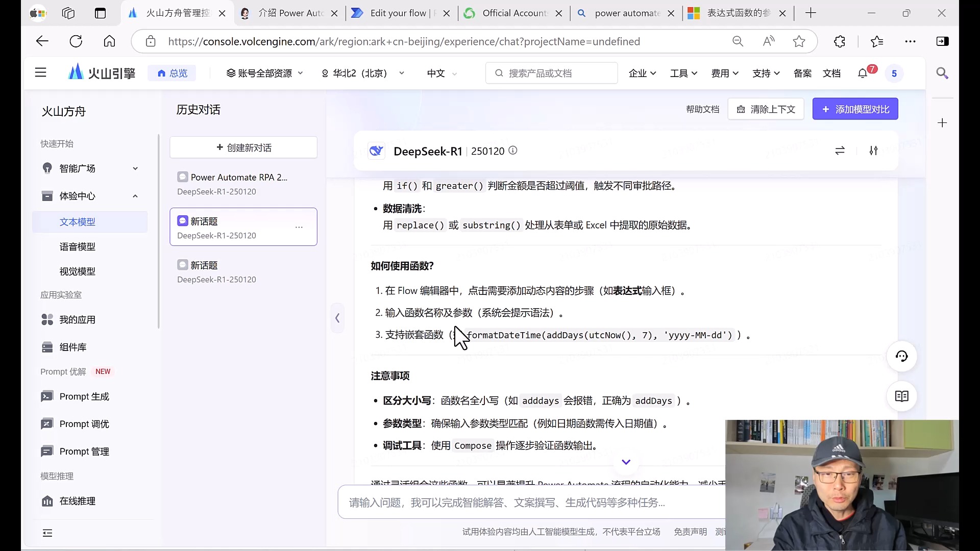
Task: Open model parameter settings sliders for DeepSeek-R1
Action: 873,151
